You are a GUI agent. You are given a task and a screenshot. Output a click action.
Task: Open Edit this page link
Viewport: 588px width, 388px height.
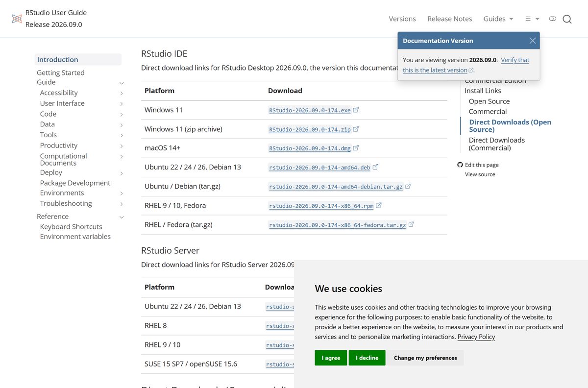[482, 165]
